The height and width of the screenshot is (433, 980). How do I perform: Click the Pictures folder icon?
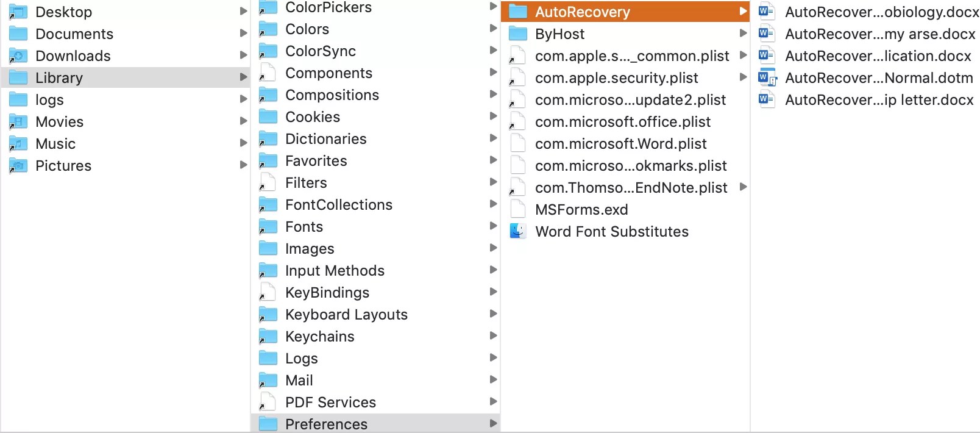coord(18,166)
